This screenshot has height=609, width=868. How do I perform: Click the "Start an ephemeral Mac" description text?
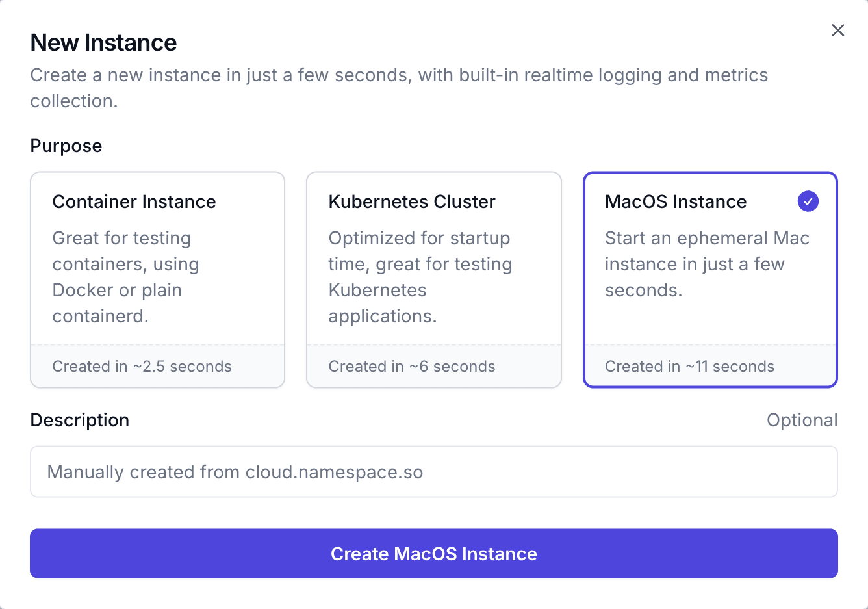click(x=707, y=239)
